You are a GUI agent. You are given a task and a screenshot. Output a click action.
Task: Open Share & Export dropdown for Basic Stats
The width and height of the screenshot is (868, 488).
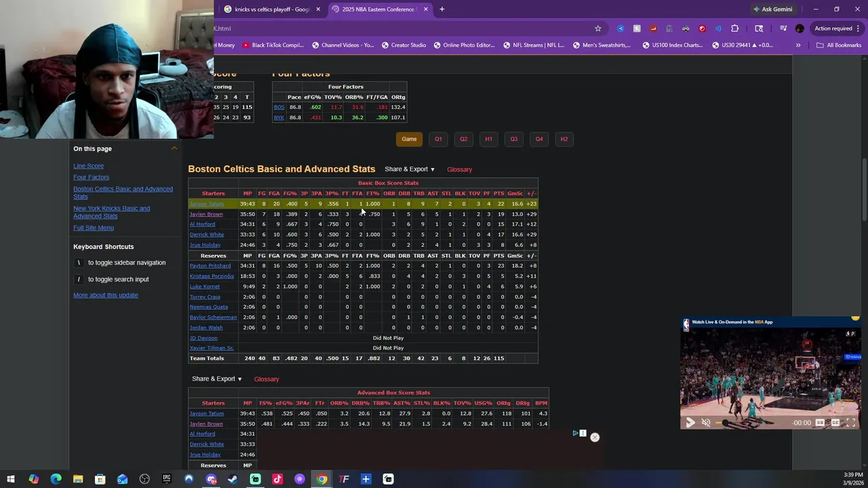(x=410, y=169)
